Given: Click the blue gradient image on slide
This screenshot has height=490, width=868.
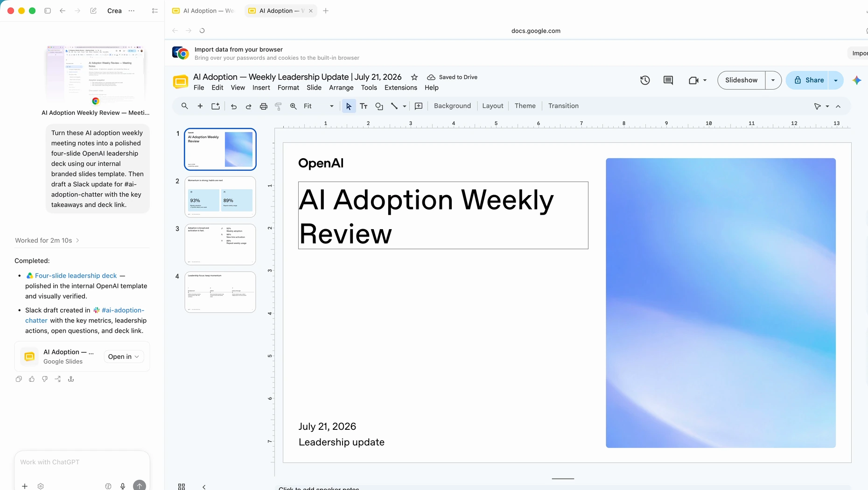Looking at the screenshot, I should 721,303.
